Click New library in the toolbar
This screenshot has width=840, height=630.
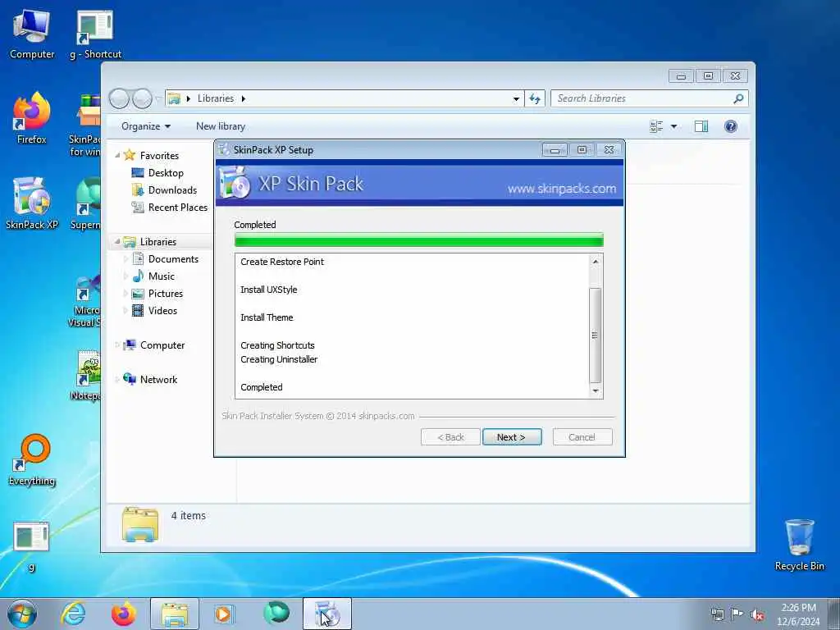[221, 126]
